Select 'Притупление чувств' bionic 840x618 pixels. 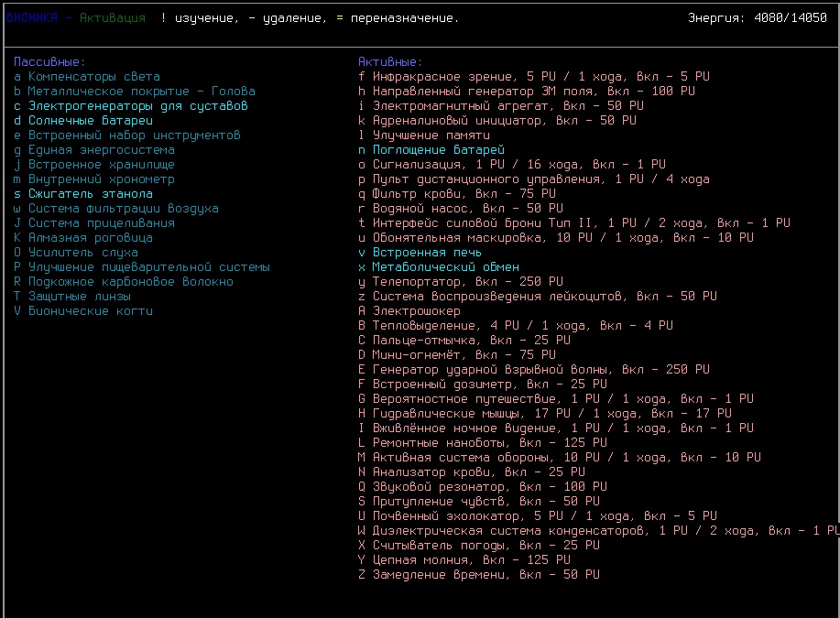[479, 501]
